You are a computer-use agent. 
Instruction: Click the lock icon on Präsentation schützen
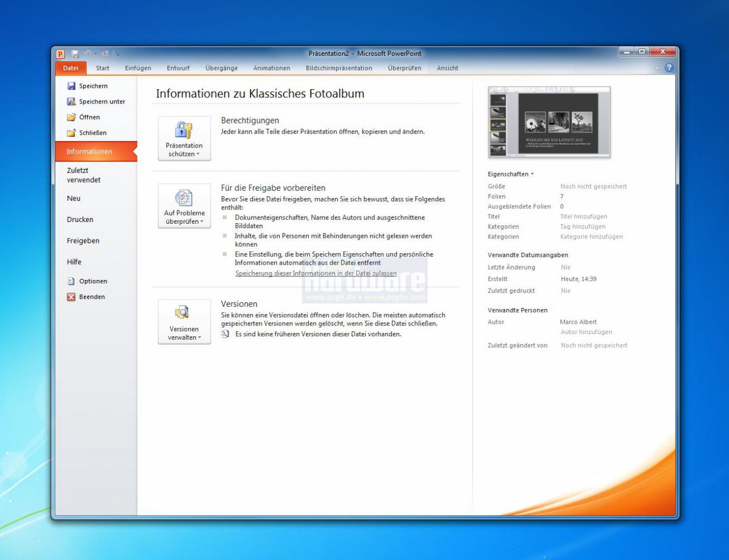coord(183,130)
